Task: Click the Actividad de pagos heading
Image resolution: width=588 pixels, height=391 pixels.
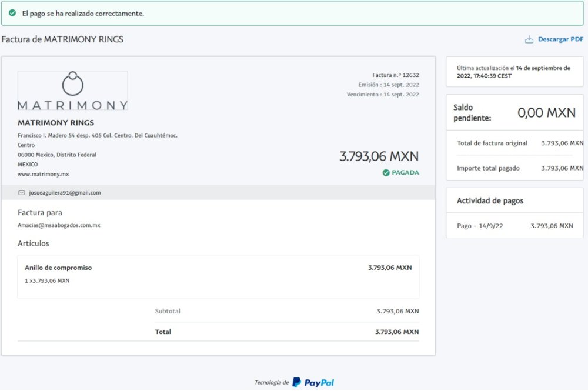Action: point(490,201)
